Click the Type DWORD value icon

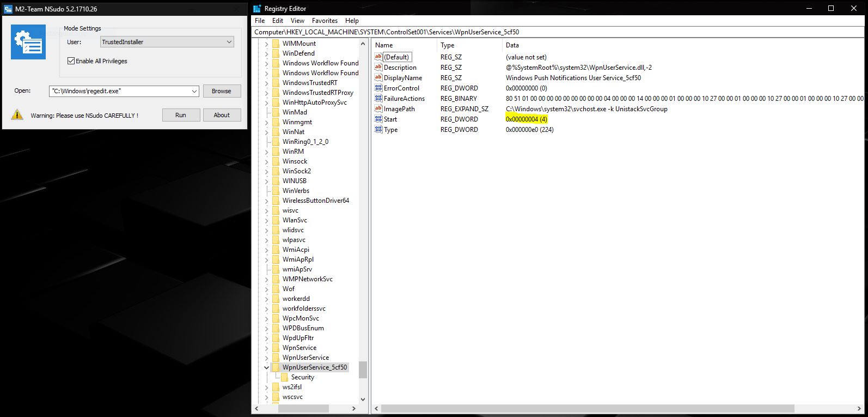378,129
